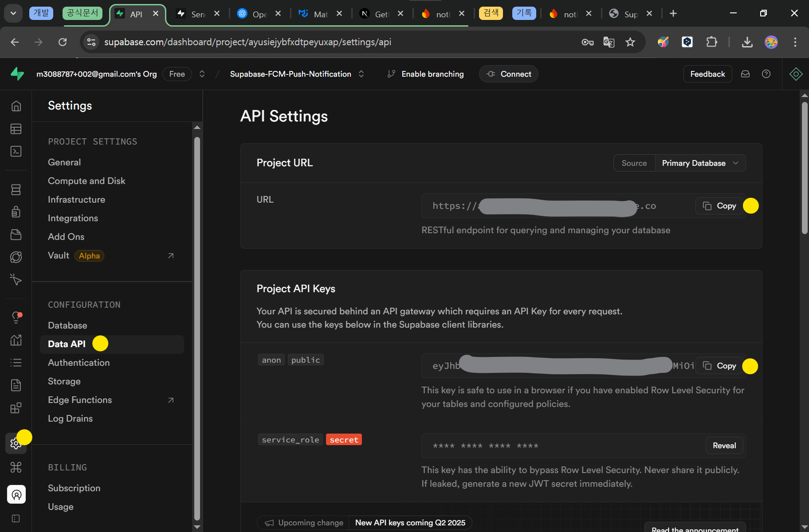This screenshot has width=809, height=532.
Task: Open the Edge Functions sidebar icon
Action: 16,257
